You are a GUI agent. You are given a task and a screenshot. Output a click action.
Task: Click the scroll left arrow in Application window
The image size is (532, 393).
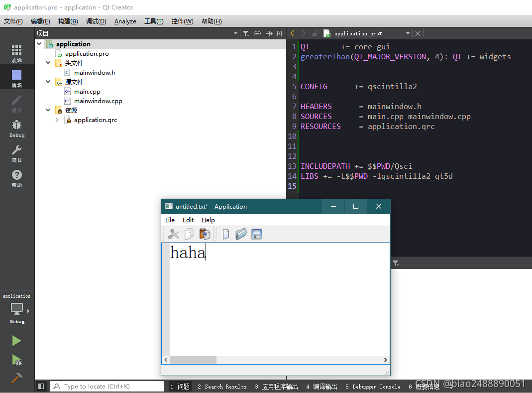(x=166, y=360)
